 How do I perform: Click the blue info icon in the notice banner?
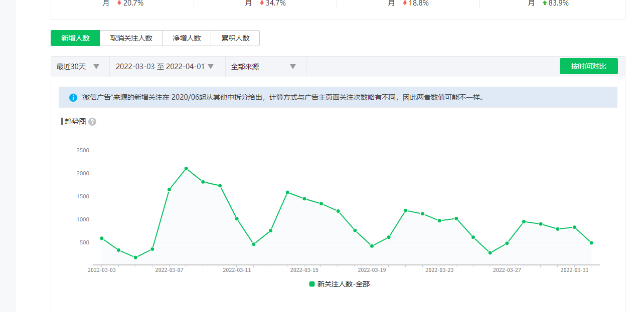pyautogui.click(x=73, y=98)
